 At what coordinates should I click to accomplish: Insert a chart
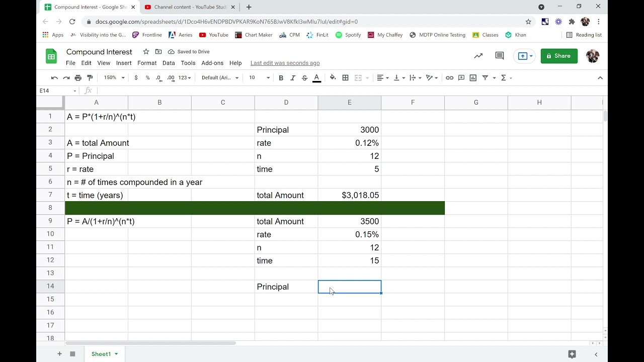point(473,77)
